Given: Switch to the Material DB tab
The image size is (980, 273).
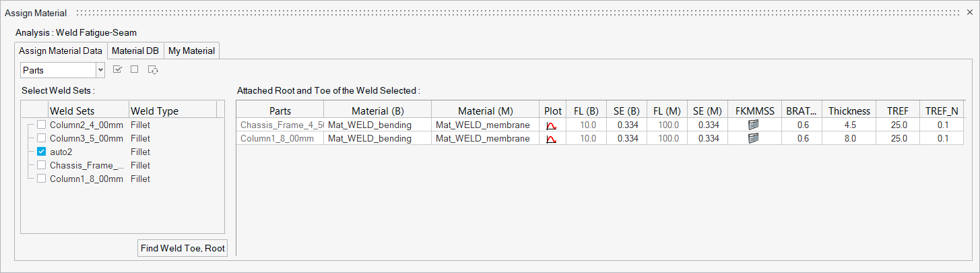Looking at the screenshot, I should 135,51.
